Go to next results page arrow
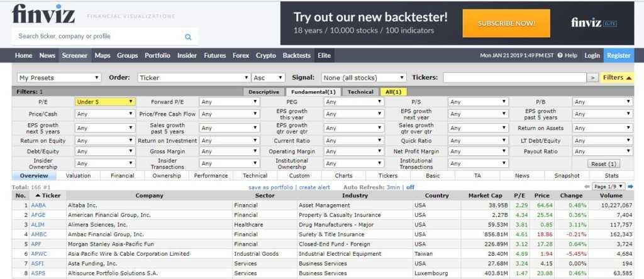644x279 pixels. [630, 187]
